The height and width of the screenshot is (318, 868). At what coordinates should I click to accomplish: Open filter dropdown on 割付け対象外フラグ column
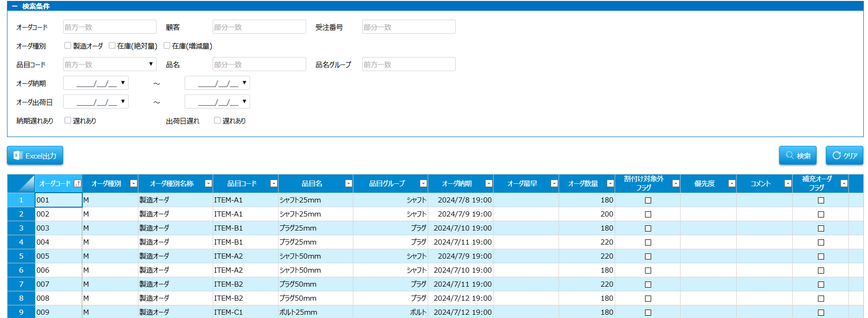[x=676, y=183]
